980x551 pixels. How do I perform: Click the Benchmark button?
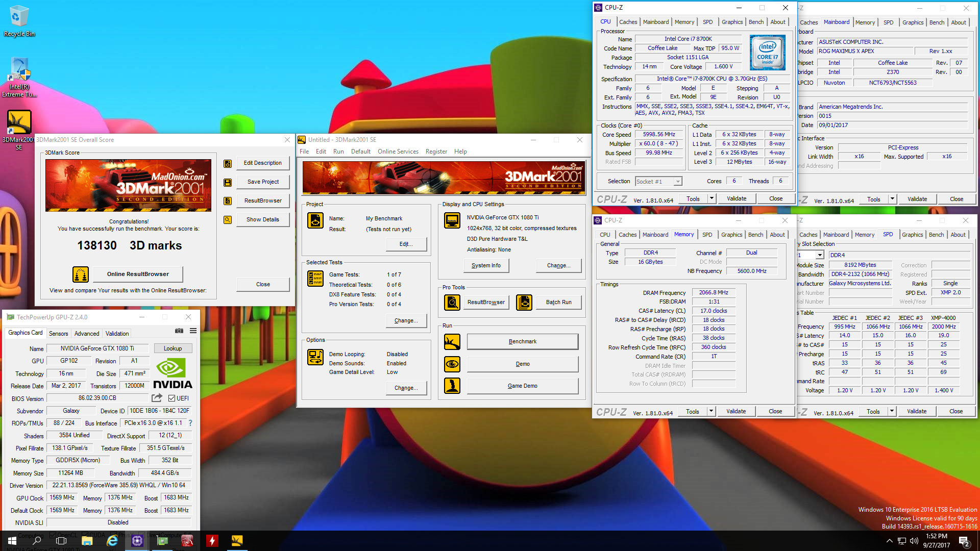[522, 342]
